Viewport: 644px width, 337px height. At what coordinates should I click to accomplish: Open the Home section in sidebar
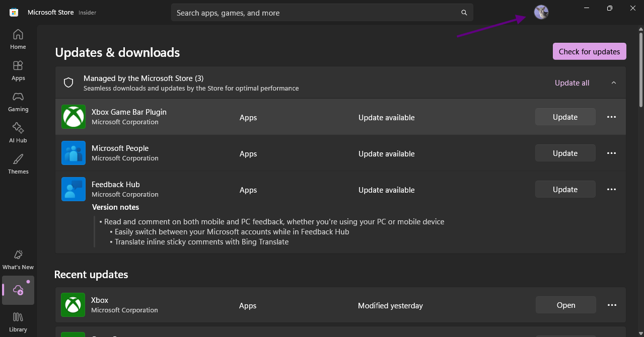click(18, 39)
